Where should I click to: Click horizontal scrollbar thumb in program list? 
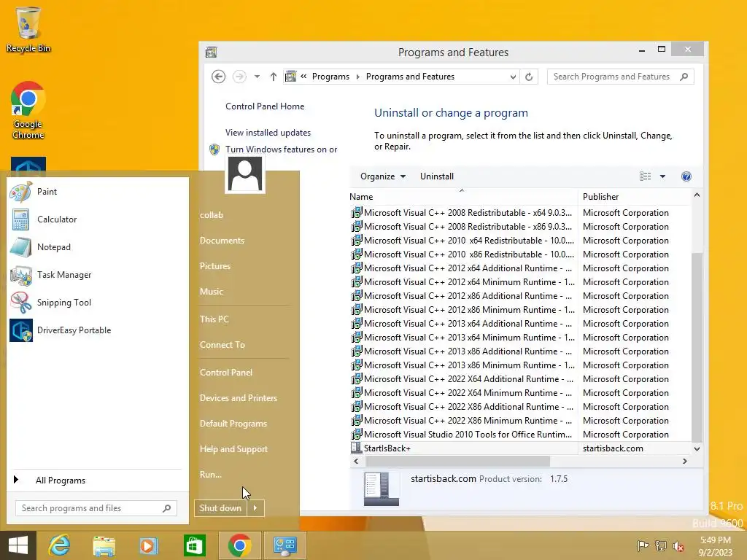[457, 462]
